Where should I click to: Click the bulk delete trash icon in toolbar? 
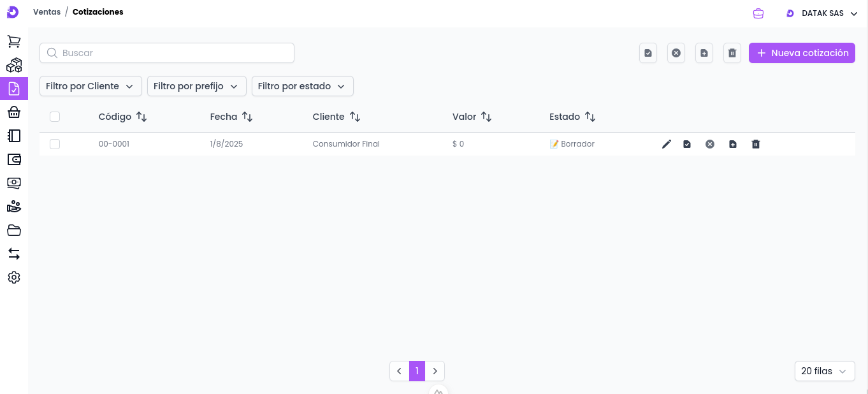pos(732,53)
